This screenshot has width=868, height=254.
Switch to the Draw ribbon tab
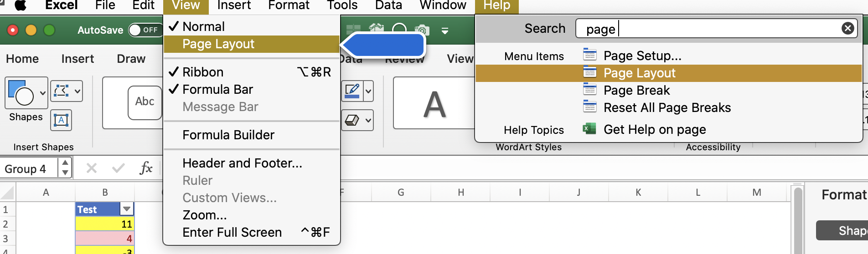(x=131, y=59)
